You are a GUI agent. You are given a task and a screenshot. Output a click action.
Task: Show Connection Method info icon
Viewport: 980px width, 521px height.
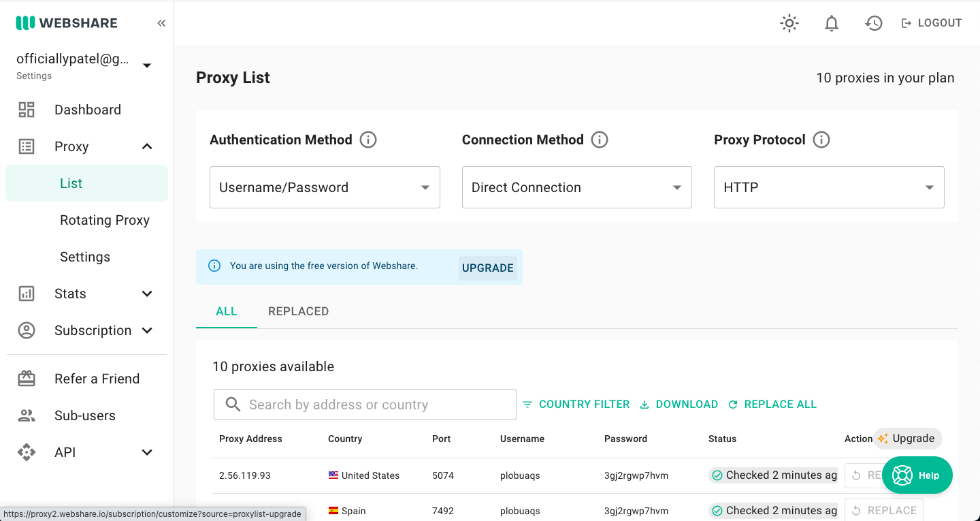tap(600, 140)
